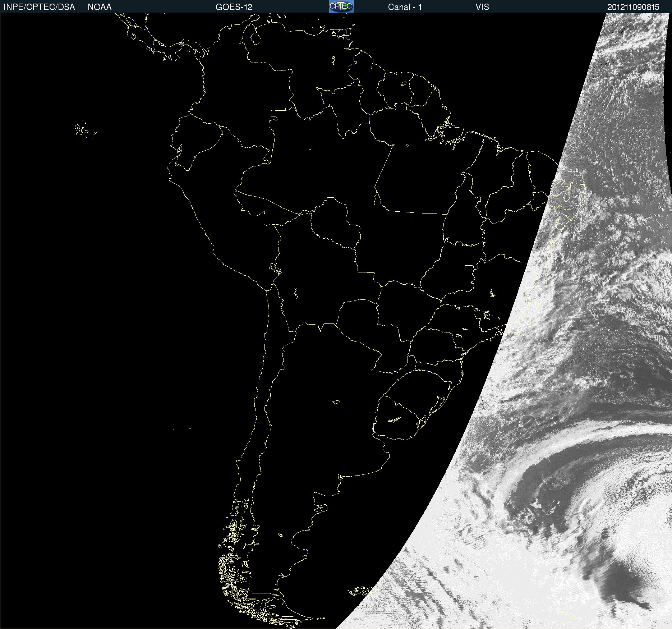Click the CPTEC logo in header
Viewport: 672px width, 629px height.
pyautogui.click(x=341, y=6)
